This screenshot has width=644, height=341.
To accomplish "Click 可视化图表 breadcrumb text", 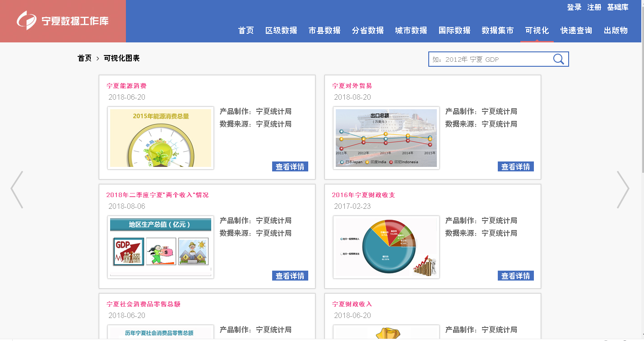I will click(122, 58).
